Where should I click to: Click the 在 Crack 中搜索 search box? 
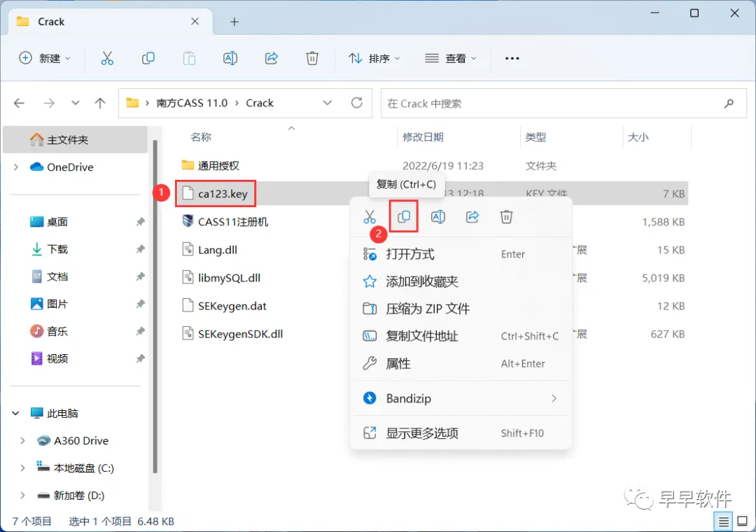tap(563, 103)
